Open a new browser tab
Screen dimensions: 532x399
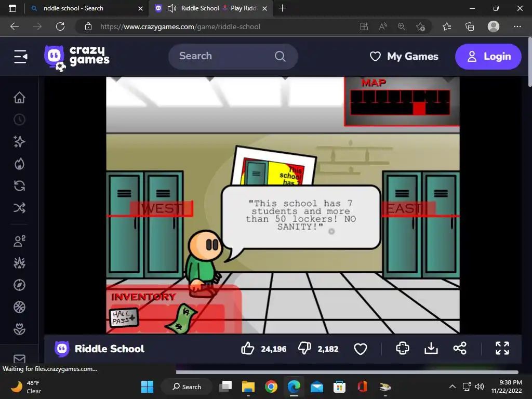click(x=282, y=8)
